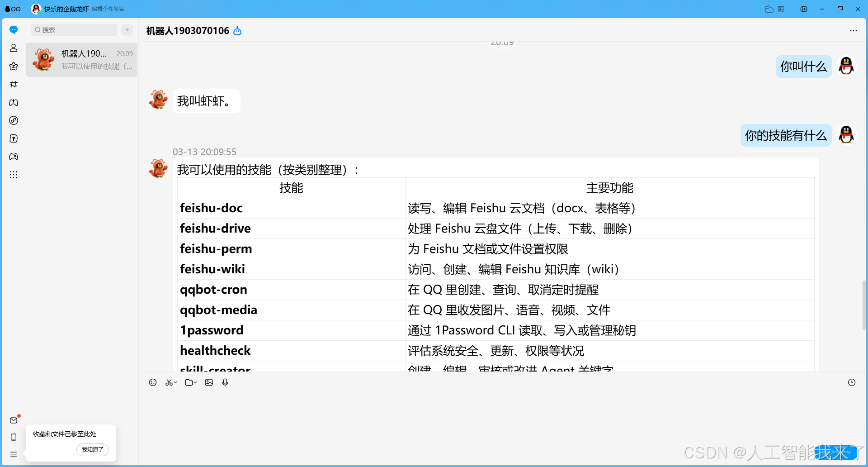This screenshot has height=467, width=868.
Task: Click the qqbot-media table cell
Action: coord(291,310)
